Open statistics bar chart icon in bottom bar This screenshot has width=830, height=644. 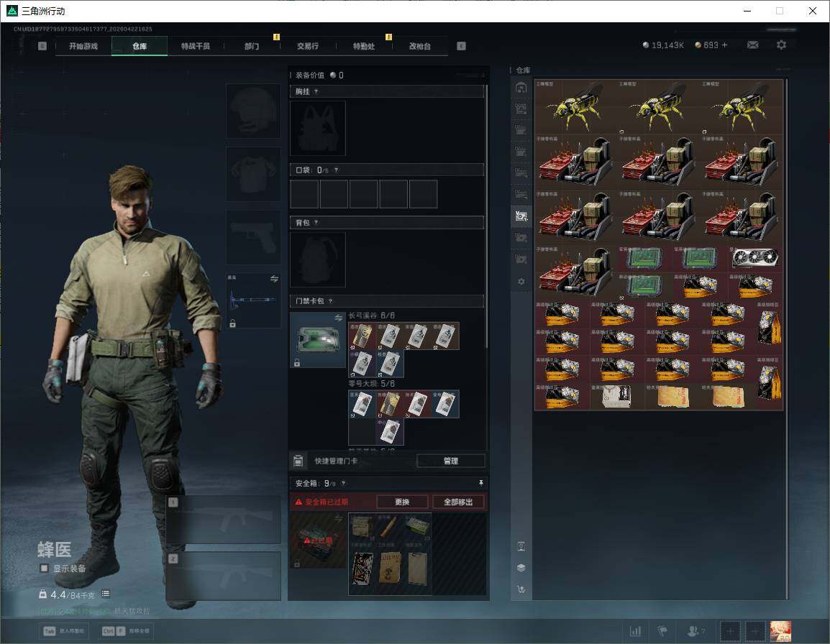click(x=635, y=631)
